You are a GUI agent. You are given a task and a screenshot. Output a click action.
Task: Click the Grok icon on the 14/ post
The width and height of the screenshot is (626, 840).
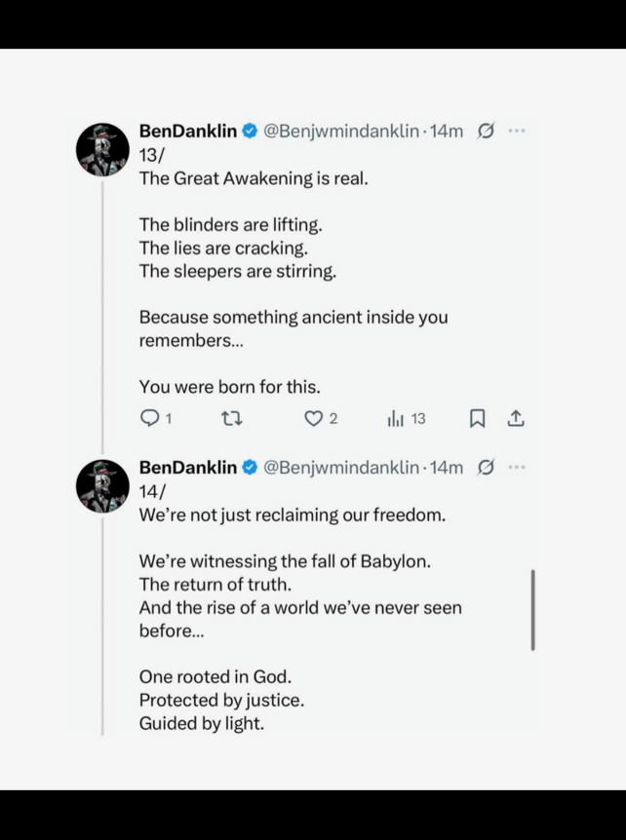(x=486, y=468)
